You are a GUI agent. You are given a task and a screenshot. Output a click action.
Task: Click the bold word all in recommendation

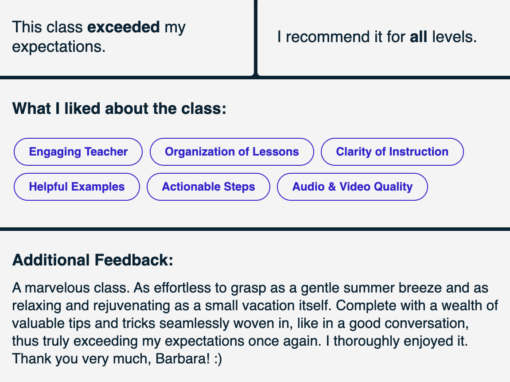click(x=418, y=37)
